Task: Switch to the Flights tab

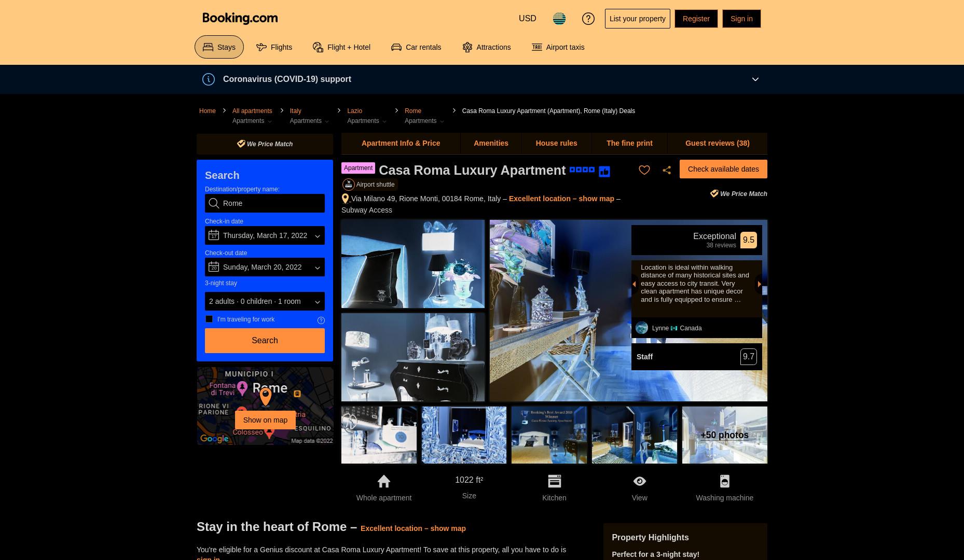Action: pos(274,47)
